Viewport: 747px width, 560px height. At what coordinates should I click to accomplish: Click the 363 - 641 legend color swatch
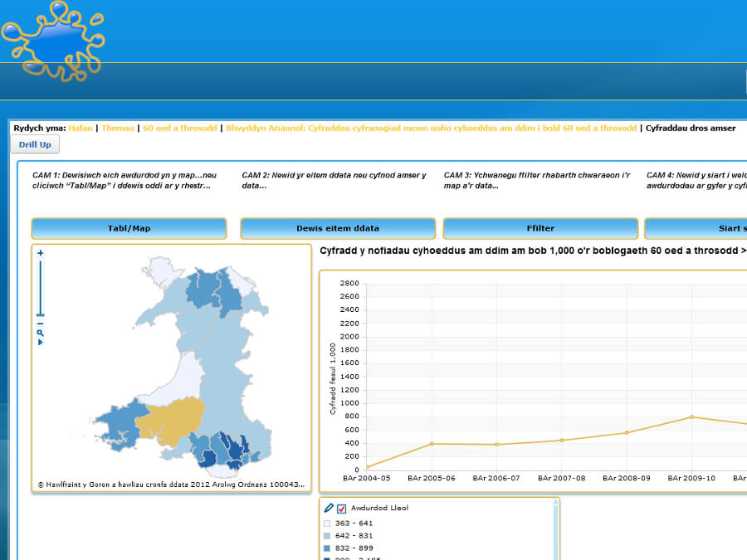tap(327, 523)
